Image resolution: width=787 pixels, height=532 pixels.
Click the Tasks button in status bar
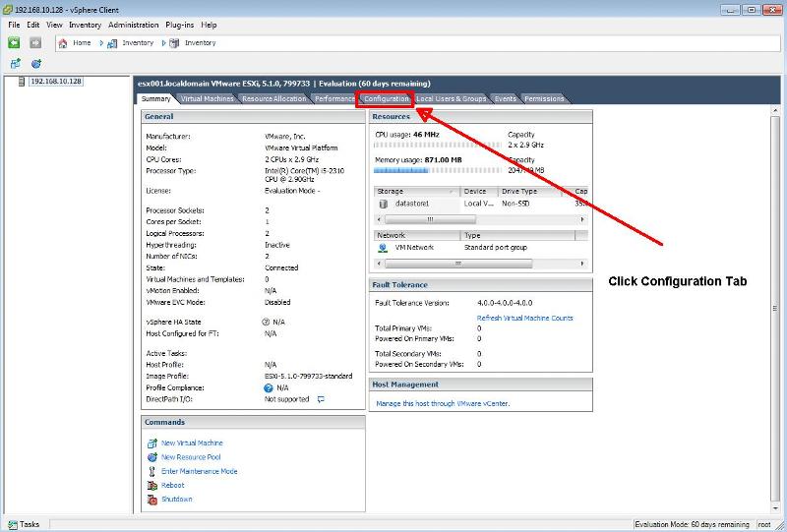[24, 524]
